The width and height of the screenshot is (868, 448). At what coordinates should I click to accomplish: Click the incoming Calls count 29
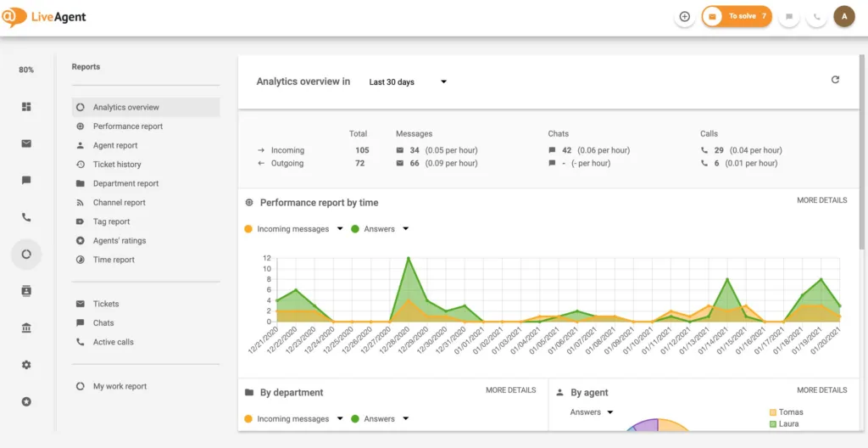point(719,150)
